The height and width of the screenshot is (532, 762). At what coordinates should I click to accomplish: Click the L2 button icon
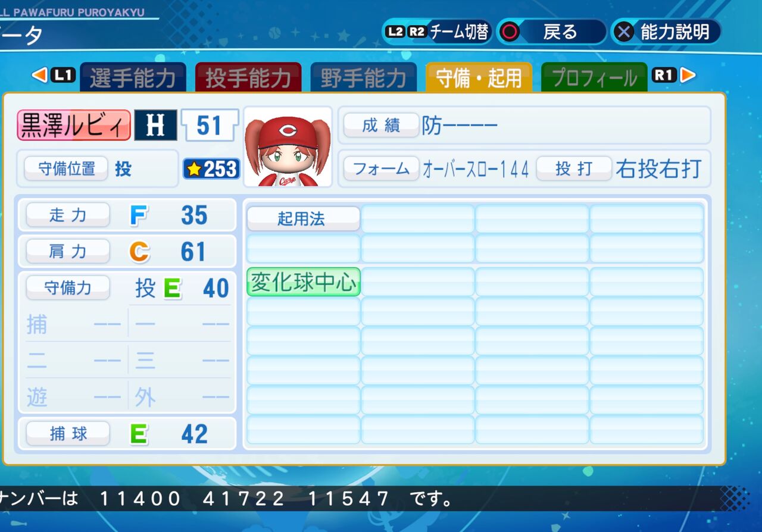395,32
